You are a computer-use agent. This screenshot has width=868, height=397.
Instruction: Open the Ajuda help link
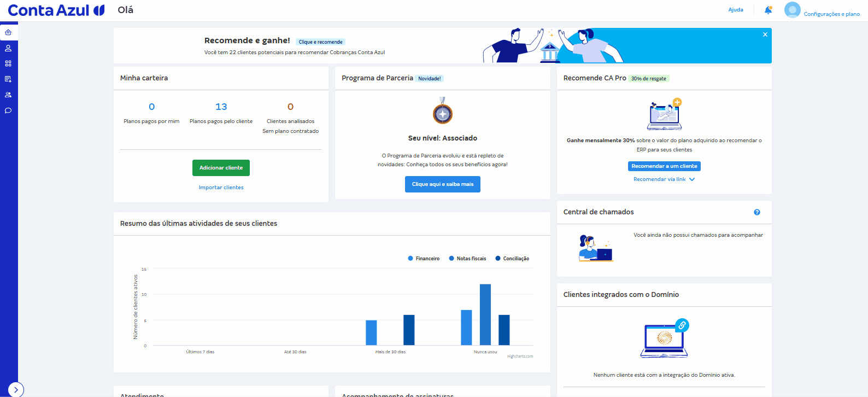(736, 10)
